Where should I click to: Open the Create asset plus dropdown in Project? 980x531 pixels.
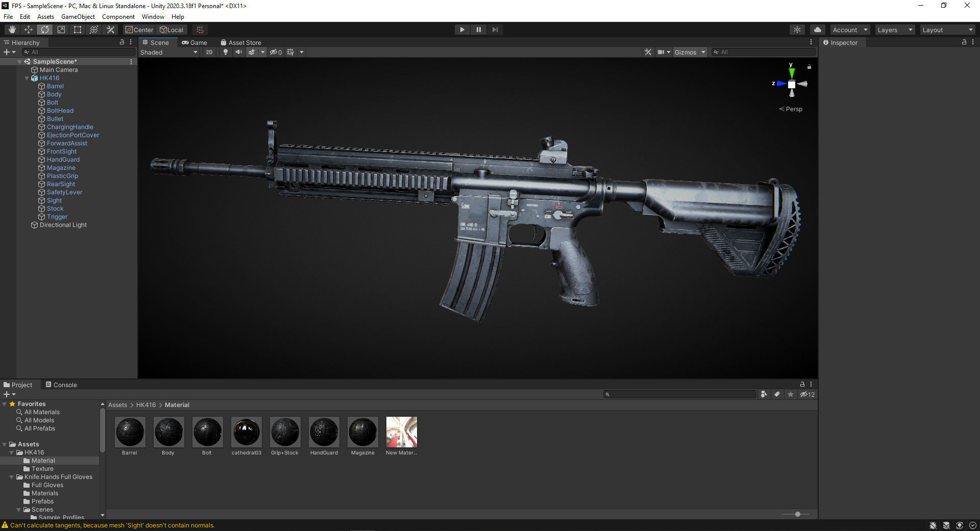9,394
